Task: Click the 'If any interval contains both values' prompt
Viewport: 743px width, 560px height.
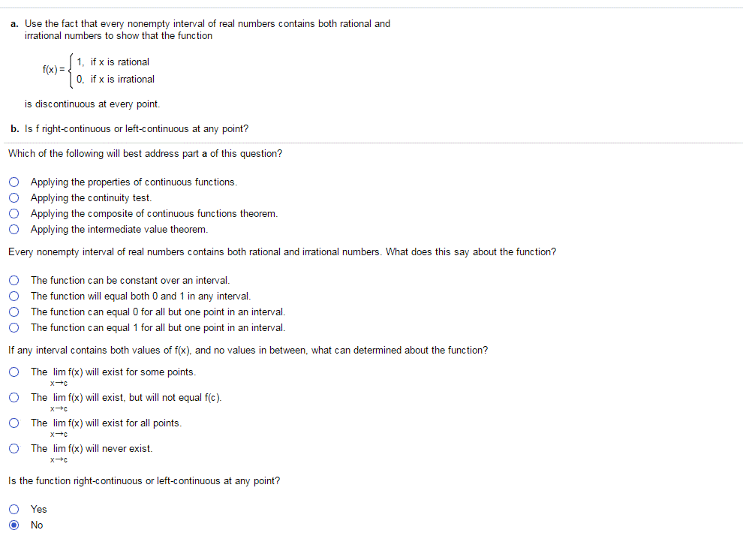Action: click(x=248, y=351)
